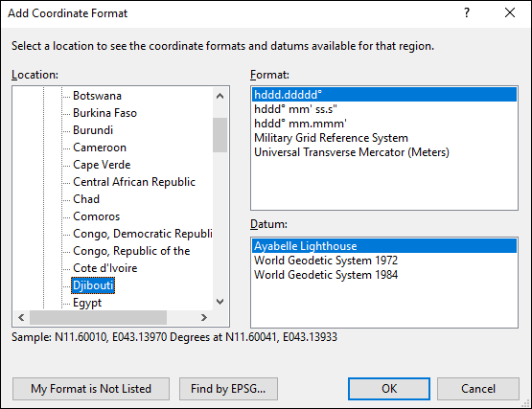Screen dimensions: 532x409
Task: Click the help question mark icon
Action: click(467, 12)
